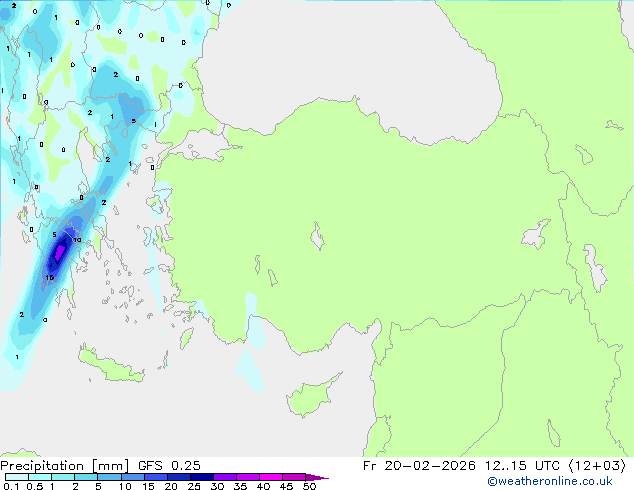Click the 'GFS 0.25' model label
Screen dimensions: 634x490
tap(169, 466)
